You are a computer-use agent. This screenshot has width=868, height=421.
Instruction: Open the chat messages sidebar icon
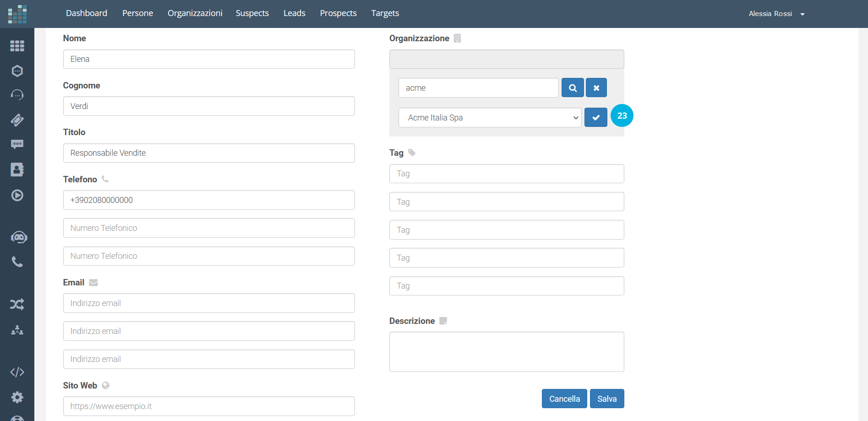coord(17,144)
